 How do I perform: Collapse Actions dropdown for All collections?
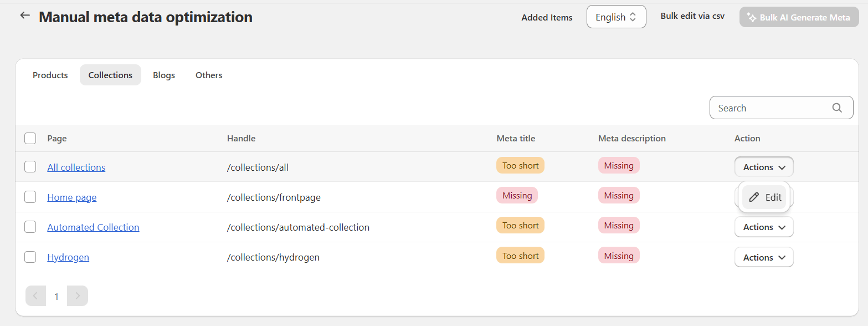tap(764, 167)
